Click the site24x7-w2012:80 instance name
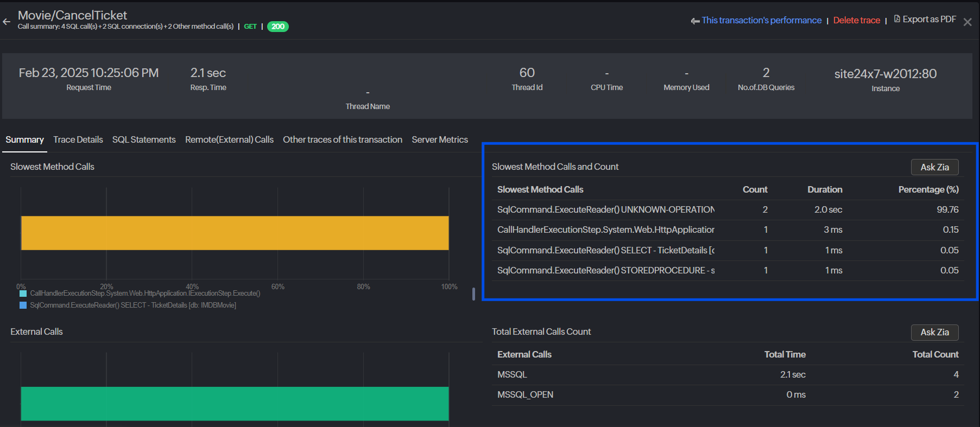Screen dimensions: 980x427 886,74
